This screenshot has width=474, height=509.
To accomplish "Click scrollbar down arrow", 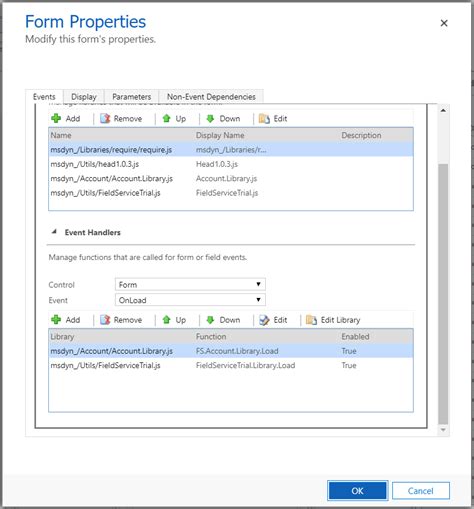I will point(443,430).
